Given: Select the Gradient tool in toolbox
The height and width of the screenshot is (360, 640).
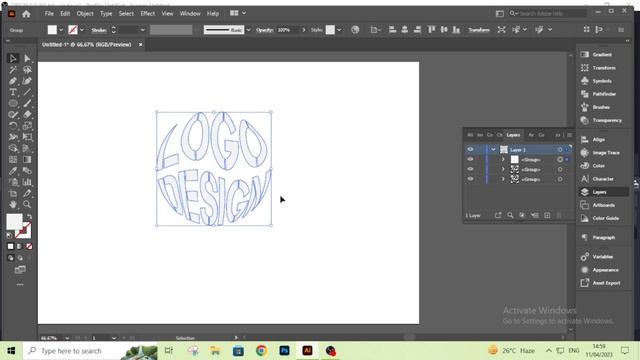Looking at the screenshot, I should pos(27,160).
